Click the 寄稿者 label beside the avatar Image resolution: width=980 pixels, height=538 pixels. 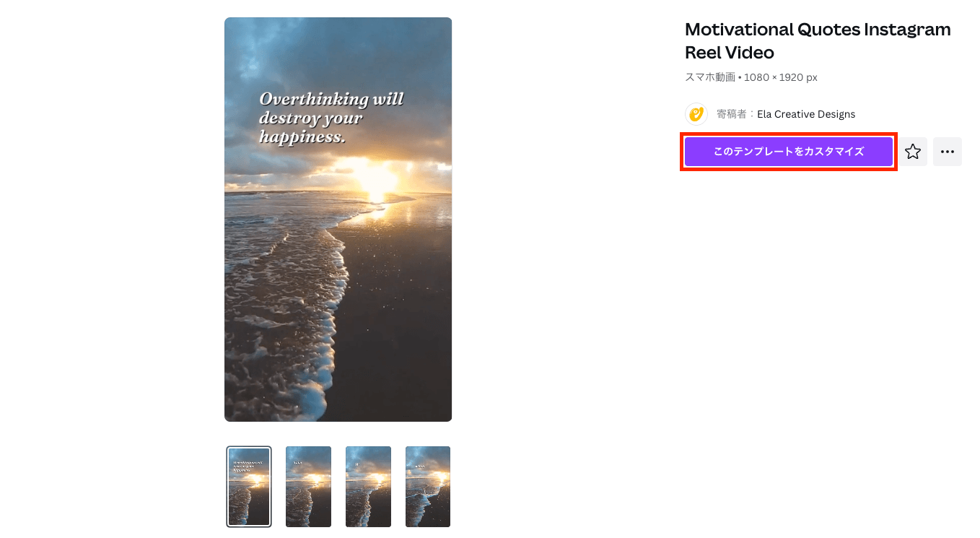[x=735, y=114]
